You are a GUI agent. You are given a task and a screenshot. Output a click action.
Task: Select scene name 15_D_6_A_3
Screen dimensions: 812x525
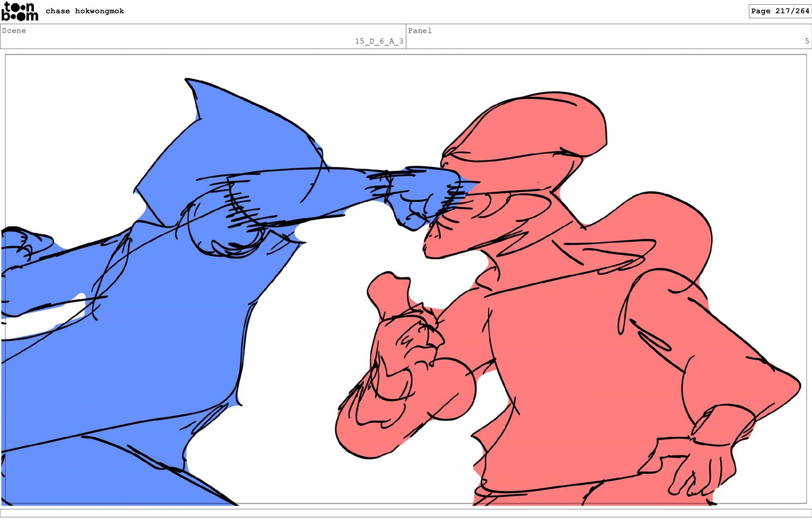[x=379, y=41]
